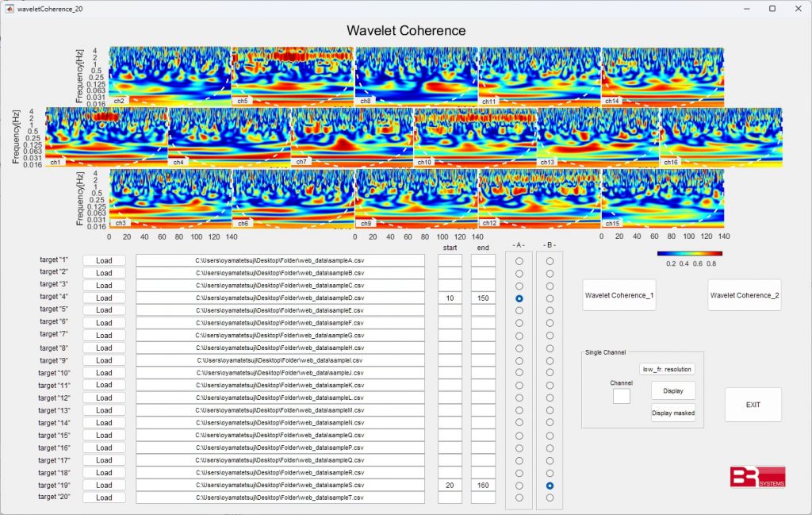Image resolution: width=812 pixels, height=515 pixels.
Task: Click the start field of target "4"
Action: pos(450,298)
